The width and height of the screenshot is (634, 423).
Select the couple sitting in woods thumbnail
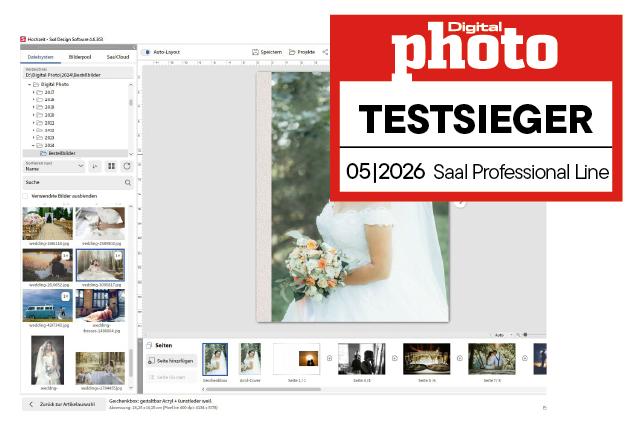pos(100,368)
